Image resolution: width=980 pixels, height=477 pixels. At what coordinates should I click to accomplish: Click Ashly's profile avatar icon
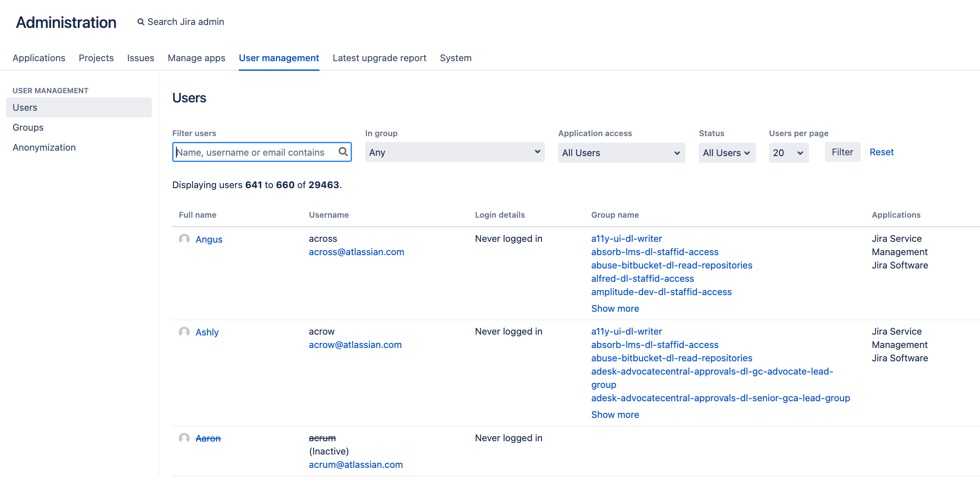[184, 332]
